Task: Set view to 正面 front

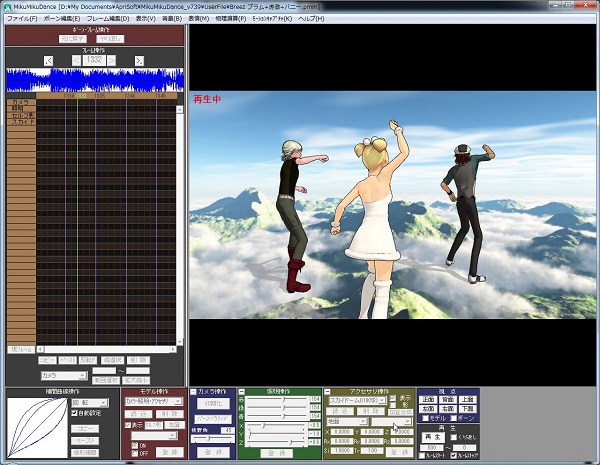Action: (429, 400)
